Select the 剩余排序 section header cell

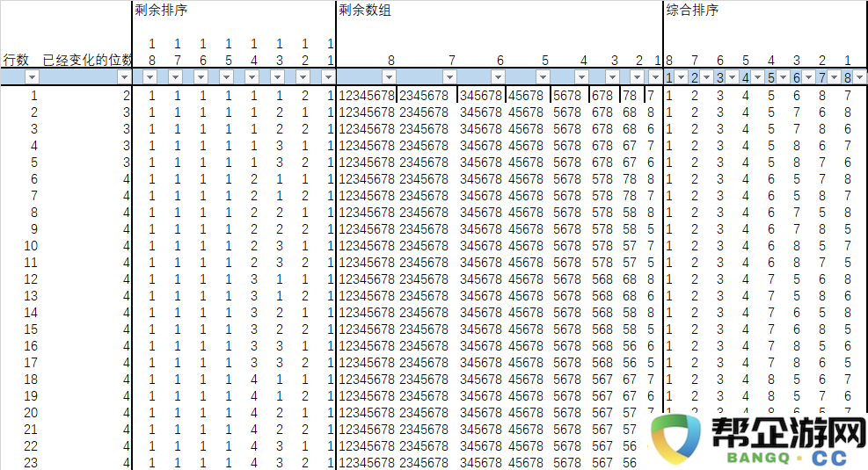click(x=161, y=10)
